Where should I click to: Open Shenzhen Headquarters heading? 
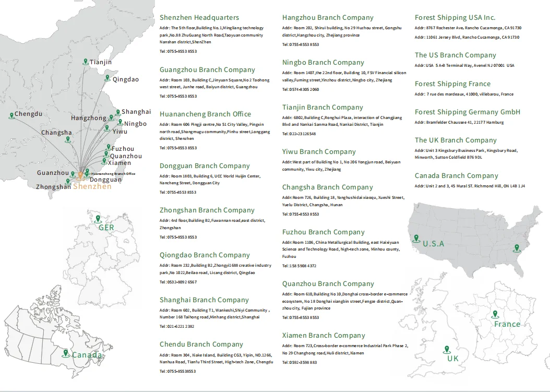[199, 18]
